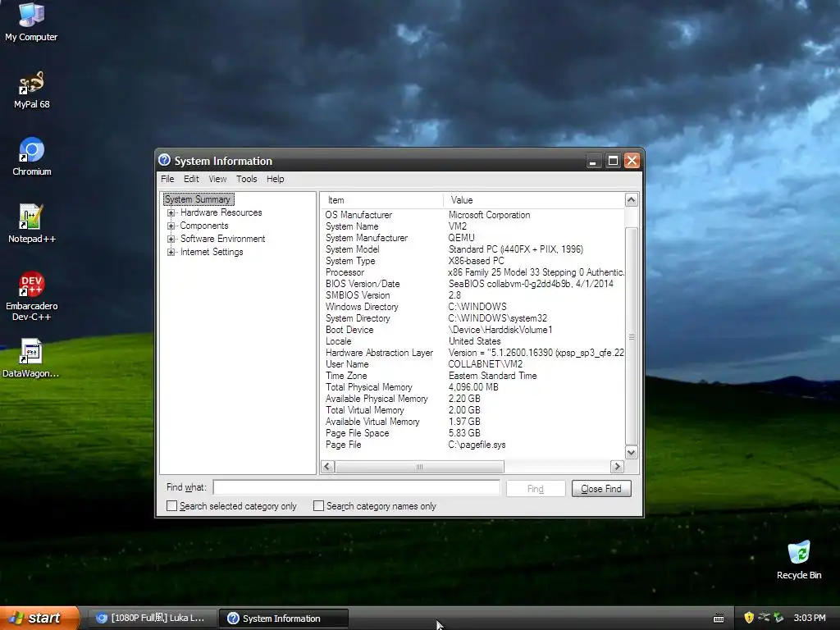This screenshot has width=840, height=630.
Task: Select the SMBIOS Version row
Action: 473,295
